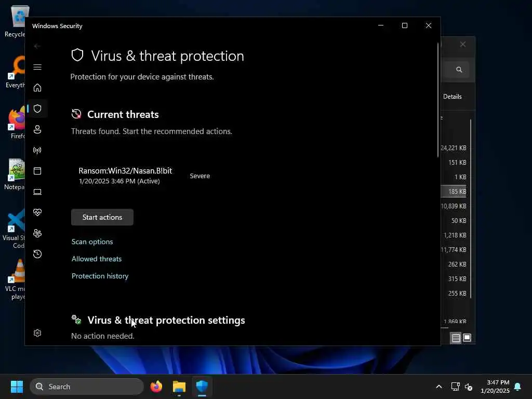
Task: Click the Visual Studio Code desktop icon
Action: pyautogui.click(x=14, y=229)
